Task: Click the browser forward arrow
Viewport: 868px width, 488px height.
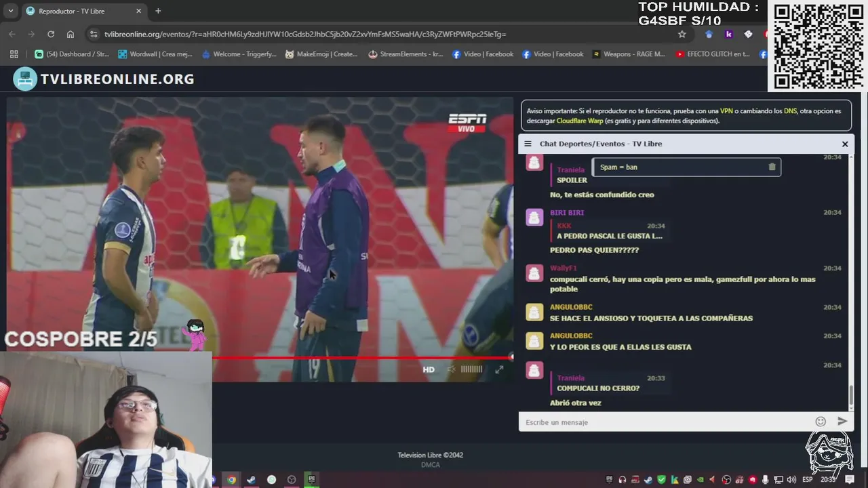Action: (x=31, y=34)
